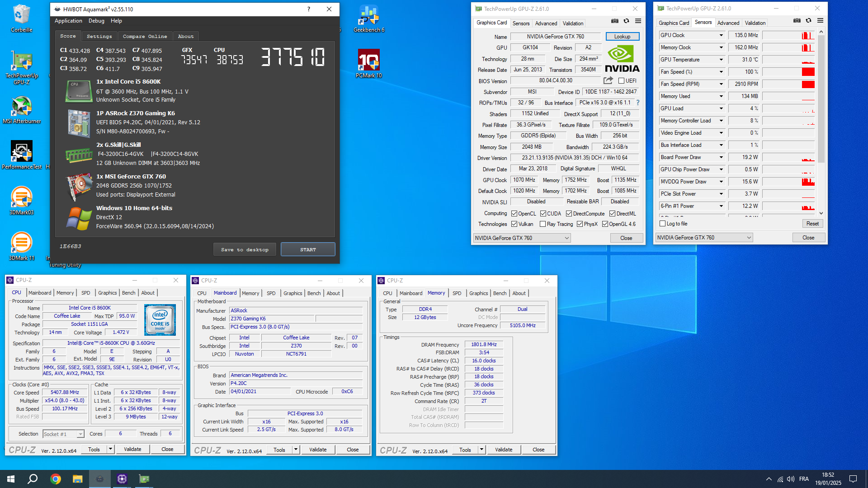Click the GPU-Z screenshot camera icon in Graphics Card window
The height and width of the screenshot is (488, 868).
[x=615, y=21]
